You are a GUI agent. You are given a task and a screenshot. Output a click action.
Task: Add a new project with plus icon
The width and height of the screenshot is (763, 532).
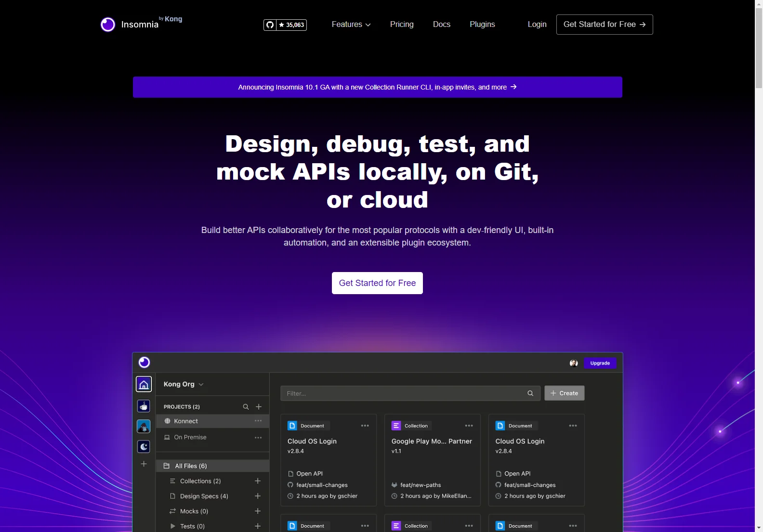259,407
